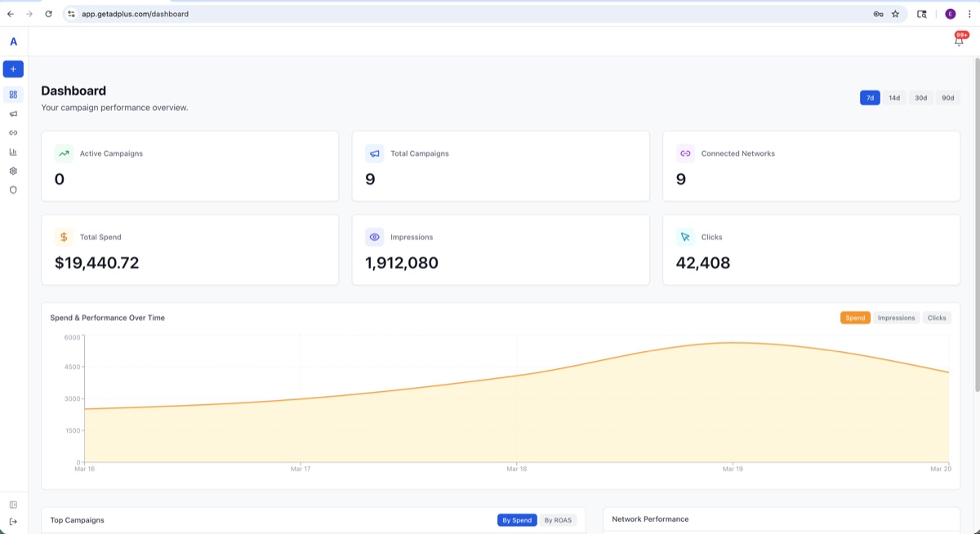Go back with browser back arrow
This screenshot has width=980, height=534.
(11, 14)
